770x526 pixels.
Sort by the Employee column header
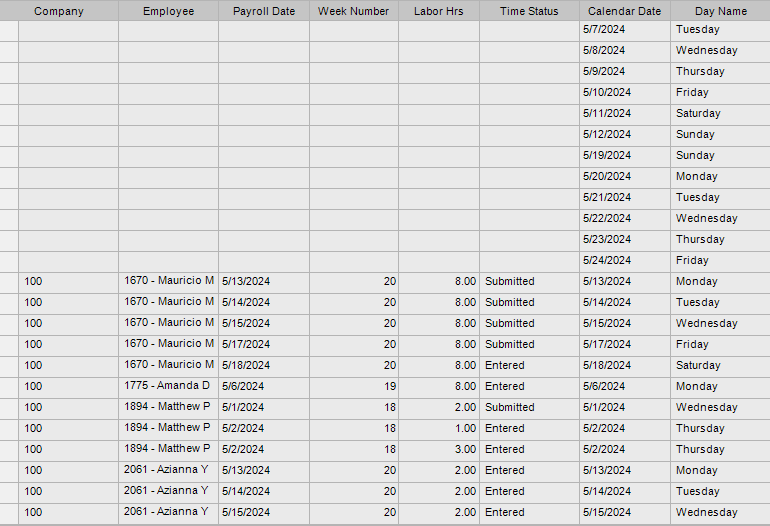168,11
